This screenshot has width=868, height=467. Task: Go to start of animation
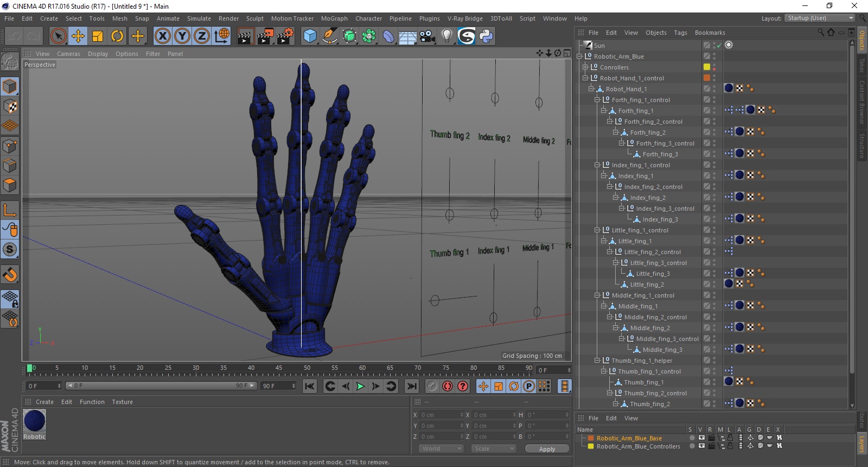(310, 386)
